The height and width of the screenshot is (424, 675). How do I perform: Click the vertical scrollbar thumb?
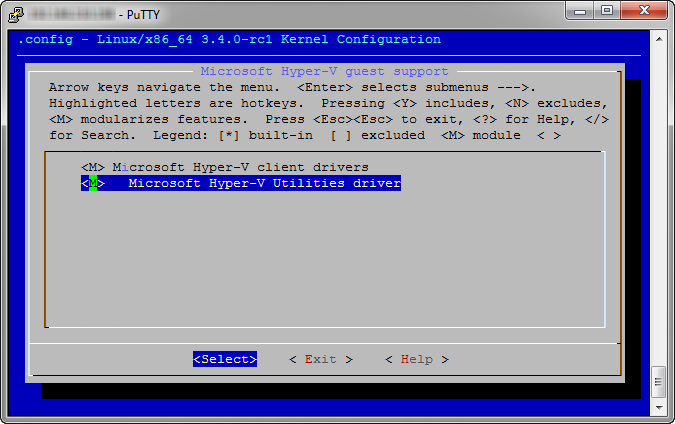(659, 381)
